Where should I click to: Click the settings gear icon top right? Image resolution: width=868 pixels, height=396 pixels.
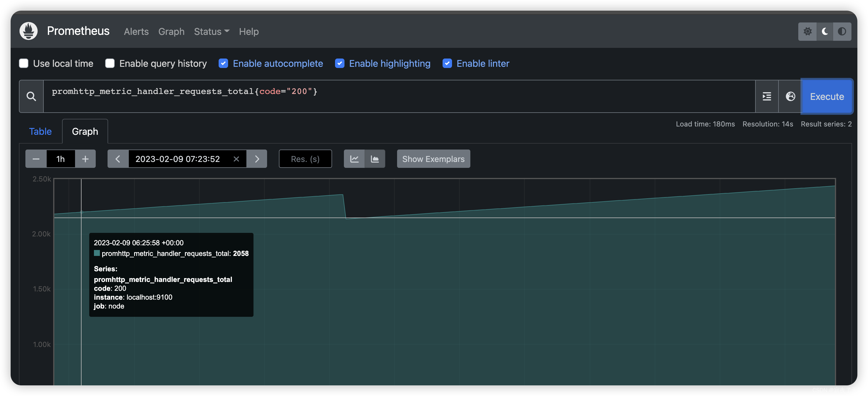click(x=808, y=32)
